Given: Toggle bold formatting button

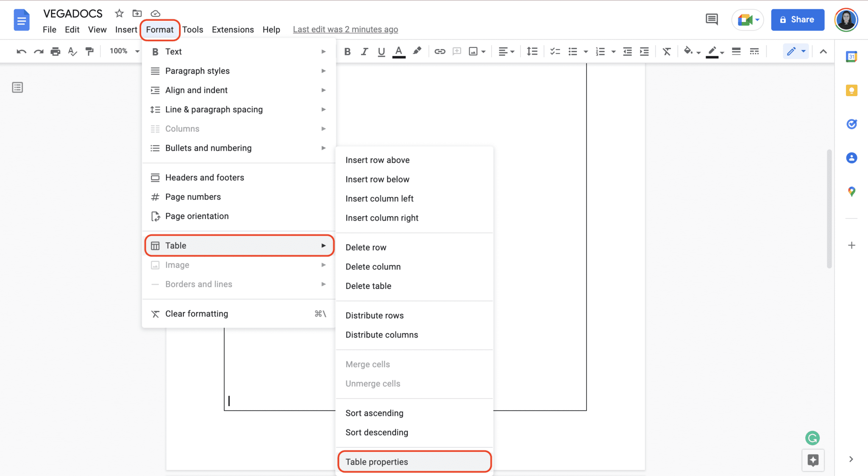Looking at the screenshot, I should pyautogui.click(x=348, y=51).
